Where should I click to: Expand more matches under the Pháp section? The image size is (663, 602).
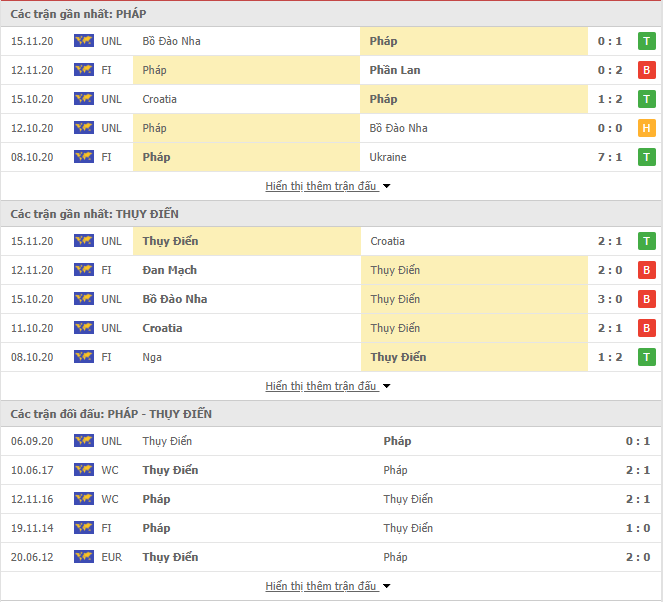[x=328, y=186]
